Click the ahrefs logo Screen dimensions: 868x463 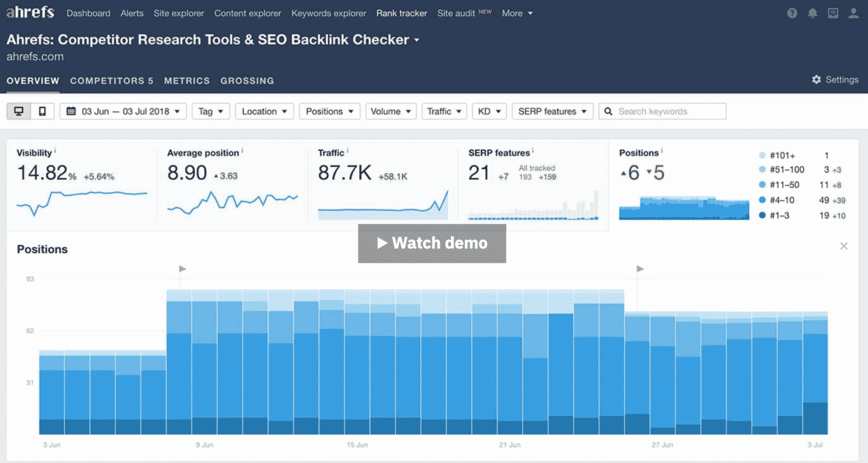pyautogui.click(x=30, y=12)
